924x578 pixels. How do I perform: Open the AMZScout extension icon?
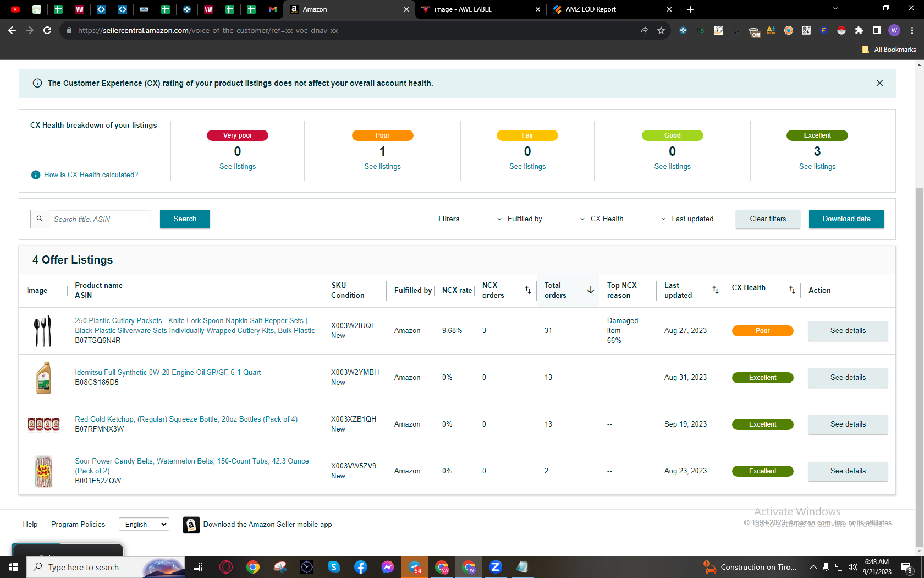tap(771, 30)
